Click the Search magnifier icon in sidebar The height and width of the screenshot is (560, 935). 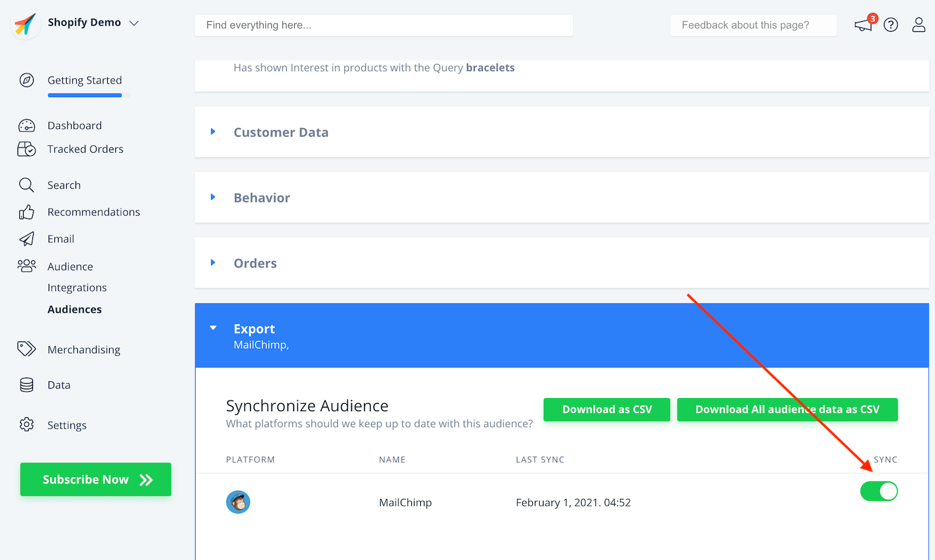(26, 185)
